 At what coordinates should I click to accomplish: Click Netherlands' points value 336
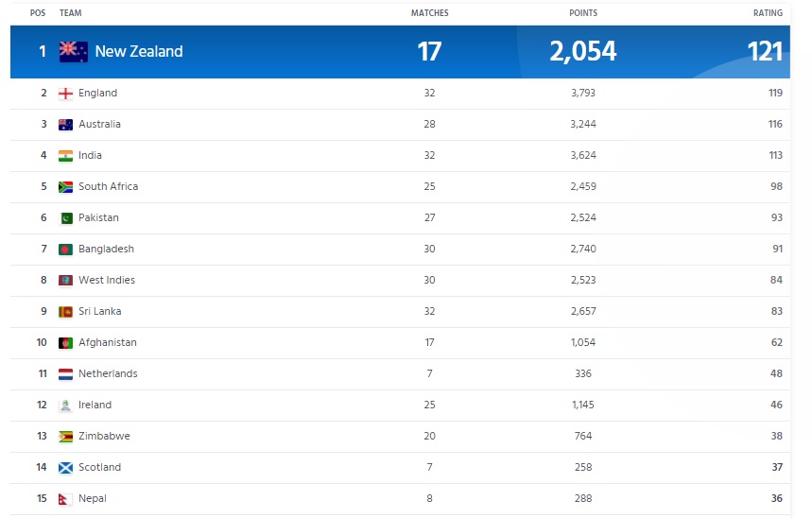point(583,373)
